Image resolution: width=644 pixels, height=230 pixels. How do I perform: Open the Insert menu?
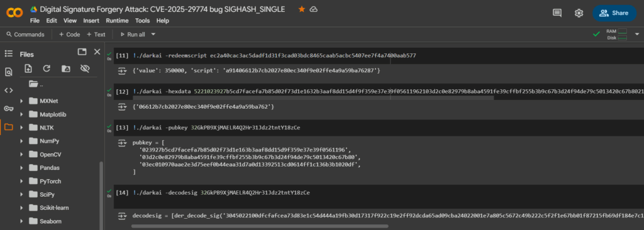(x=91, y=21)
